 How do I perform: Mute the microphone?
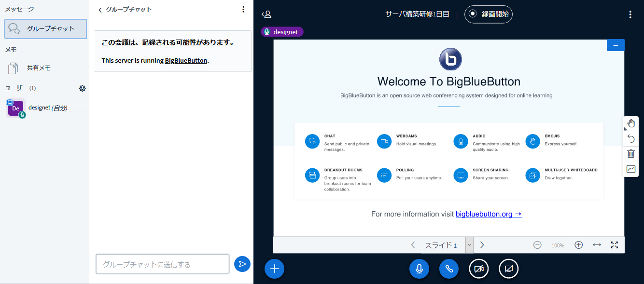[x=419, y=269]
